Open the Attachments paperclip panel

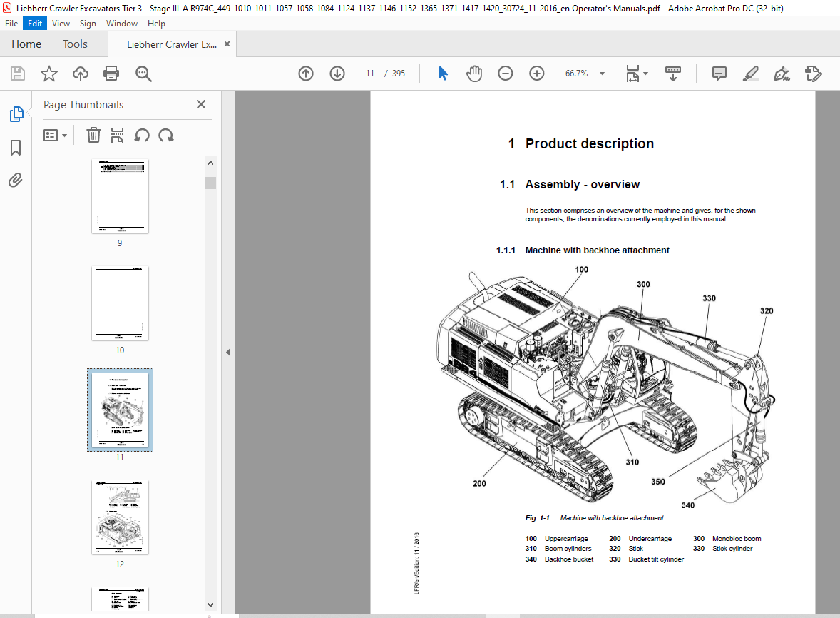[x=16, y=180]
